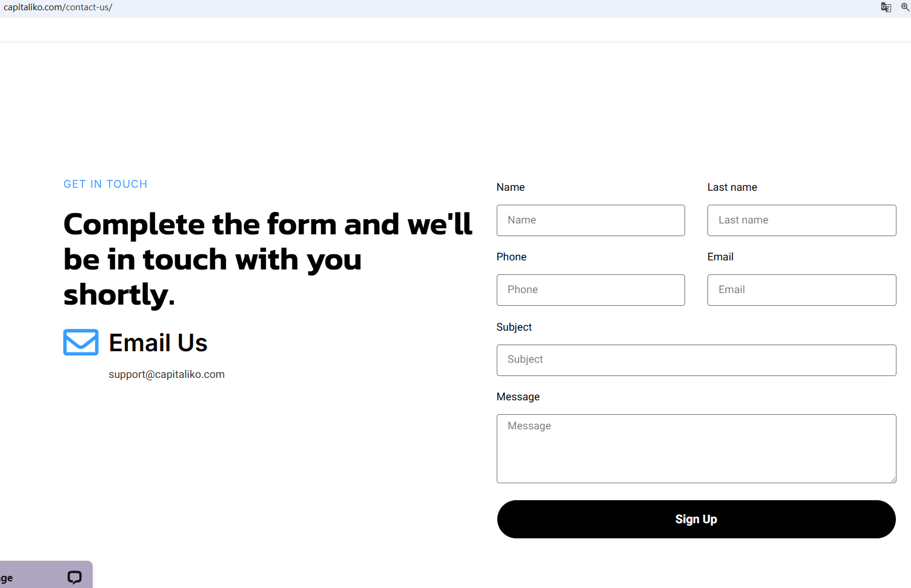Focus the Name input field
This screenshot has width=911, height=588.
click(591, 220)
